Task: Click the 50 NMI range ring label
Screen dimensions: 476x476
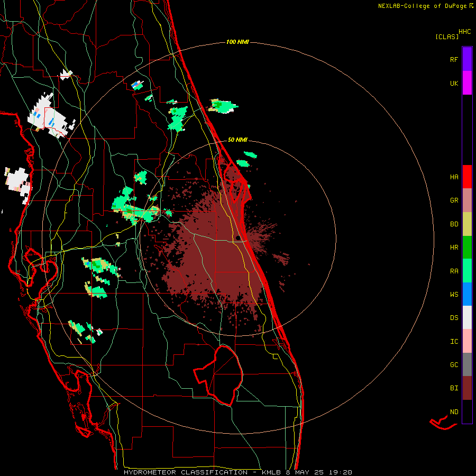Action: [x=237, y=140]
